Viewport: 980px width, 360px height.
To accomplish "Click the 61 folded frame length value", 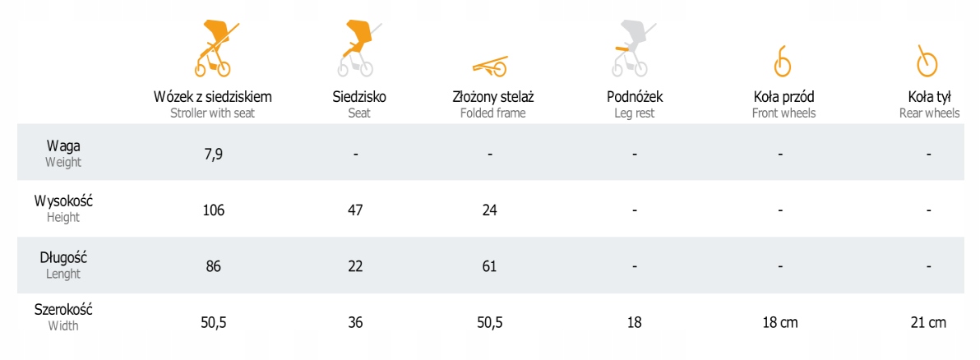I will click(489, 266).
